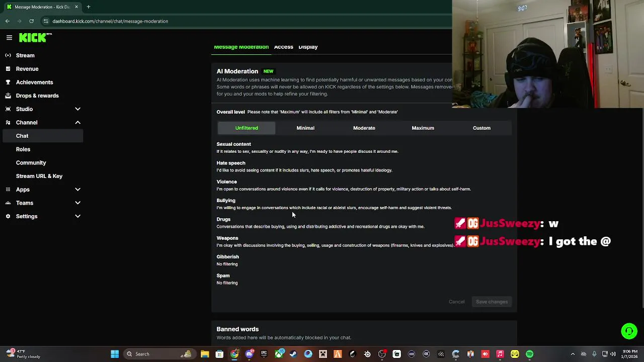Image resolution: width=644 pixels, height=362 pixels.
Task: Open Steam from the taskbar
Action: [293, 354]
